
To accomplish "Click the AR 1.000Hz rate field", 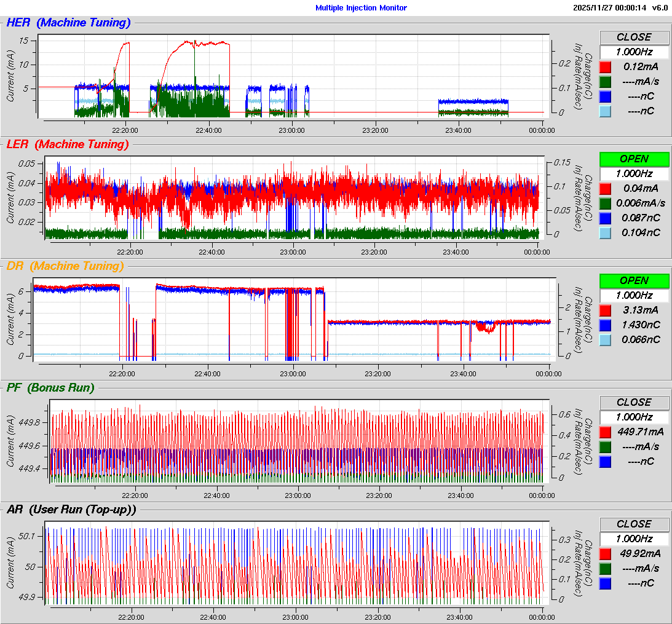I will 634,539.
